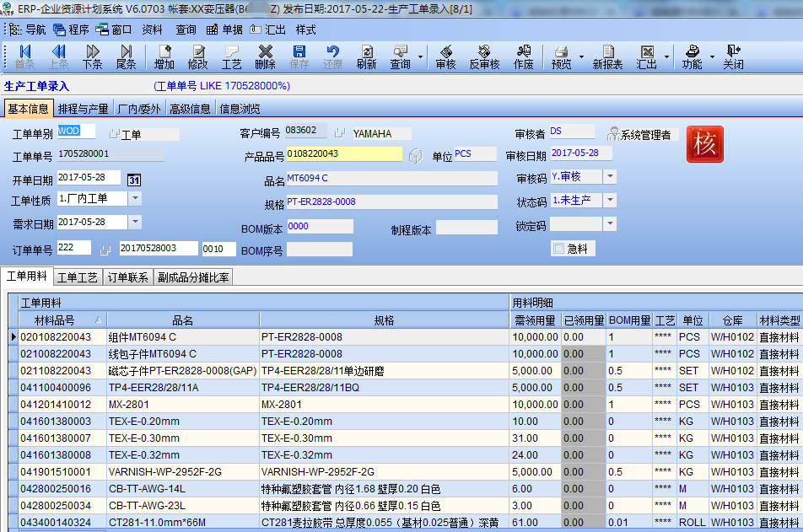Click the 工单单别 input field
Screen dimensions: 803x532
pos(76,131)
